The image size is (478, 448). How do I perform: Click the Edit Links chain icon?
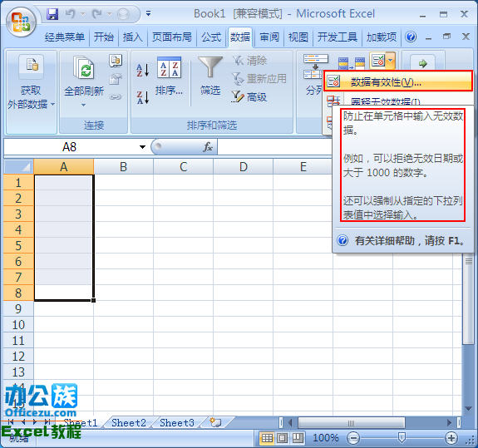pyautogui.click(x=116, y=97)
